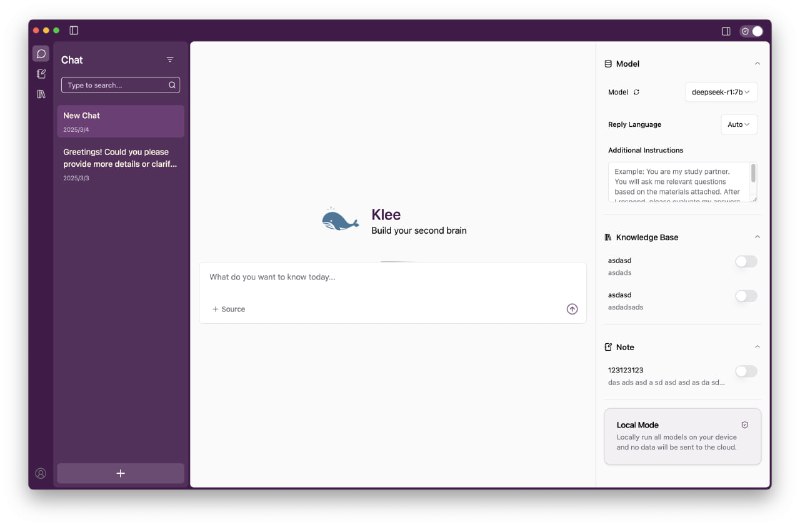This screenshot has height=527, width=800.
Task: Enable the first asdasd knowledge base toggle
Action: pos(746,261)
